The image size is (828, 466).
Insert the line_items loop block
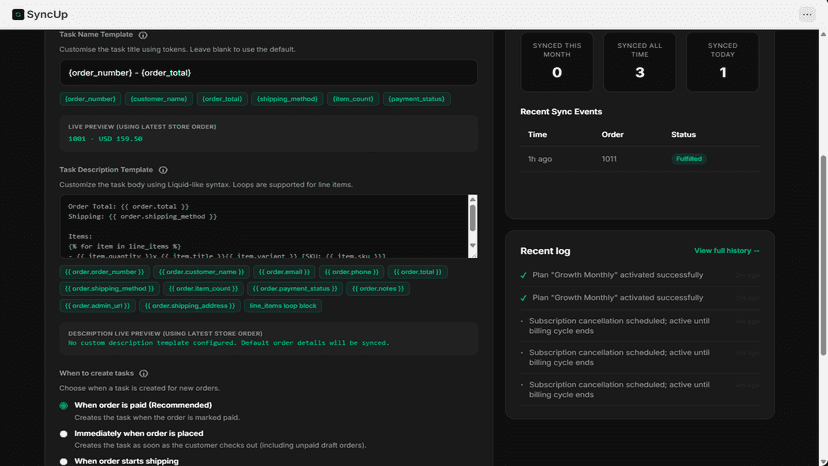pyautogui.click(x=283, y=306)
